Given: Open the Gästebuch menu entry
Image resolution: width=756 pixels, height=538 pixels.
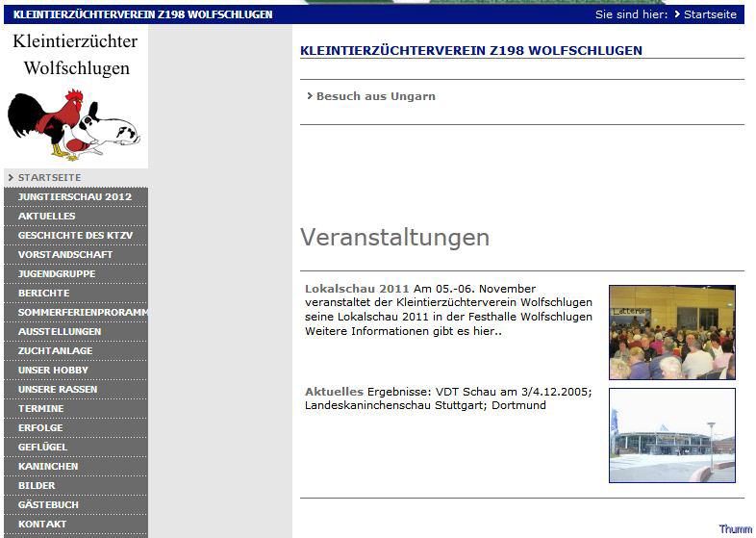Looking at the screenshot, I should [48, 505].
